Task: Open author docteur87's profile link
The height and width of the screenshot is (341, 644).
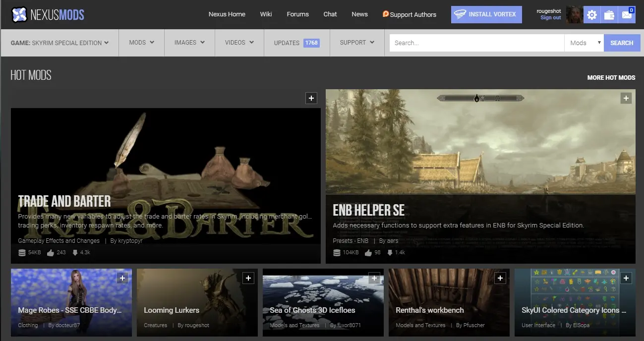Action: (x=68, y=326)
